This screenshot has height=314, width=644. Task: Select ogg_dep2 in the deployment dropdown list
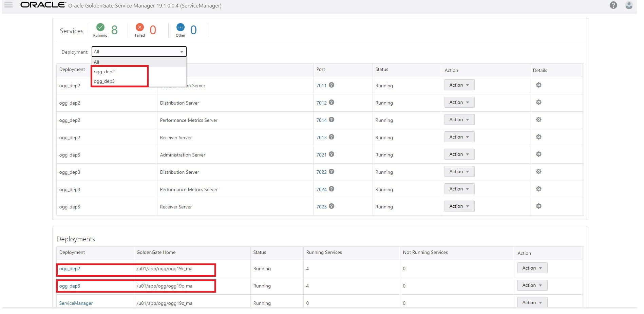tap(139, 72)
